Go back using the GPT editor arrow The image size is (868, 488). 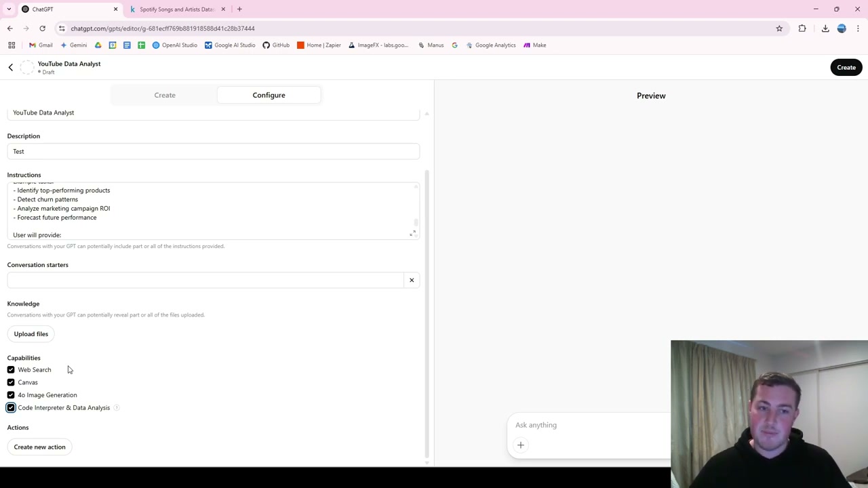[10, 67]
